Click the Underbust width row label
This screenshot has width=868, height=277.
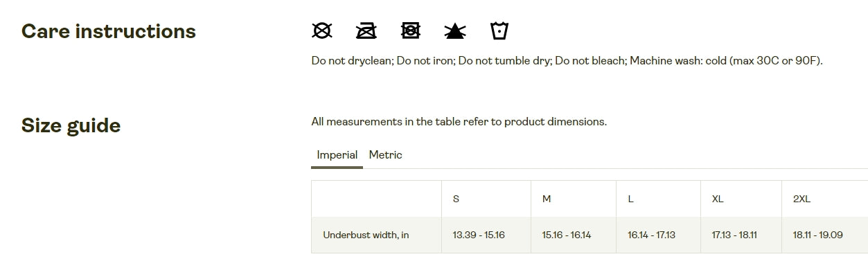(x=366, y=235)
